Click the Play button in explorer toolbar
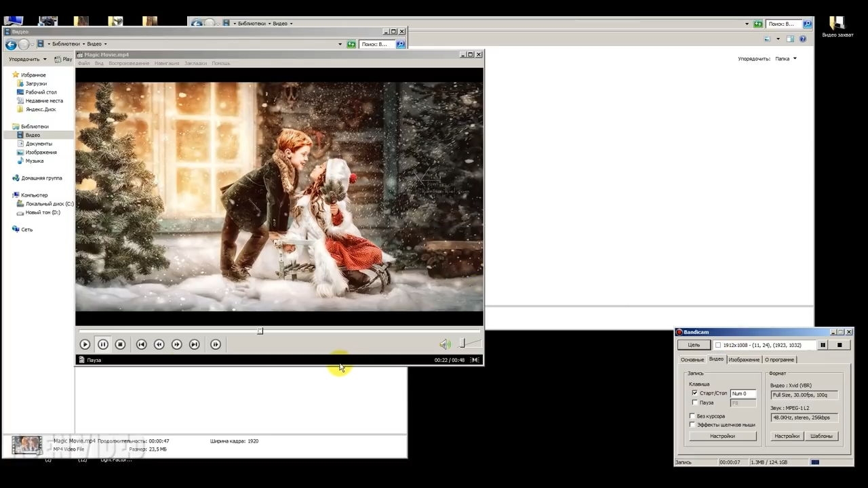Image resolution: width=868 pixels, height=488 pixels. pyautogui.click(x=63, y=59)
